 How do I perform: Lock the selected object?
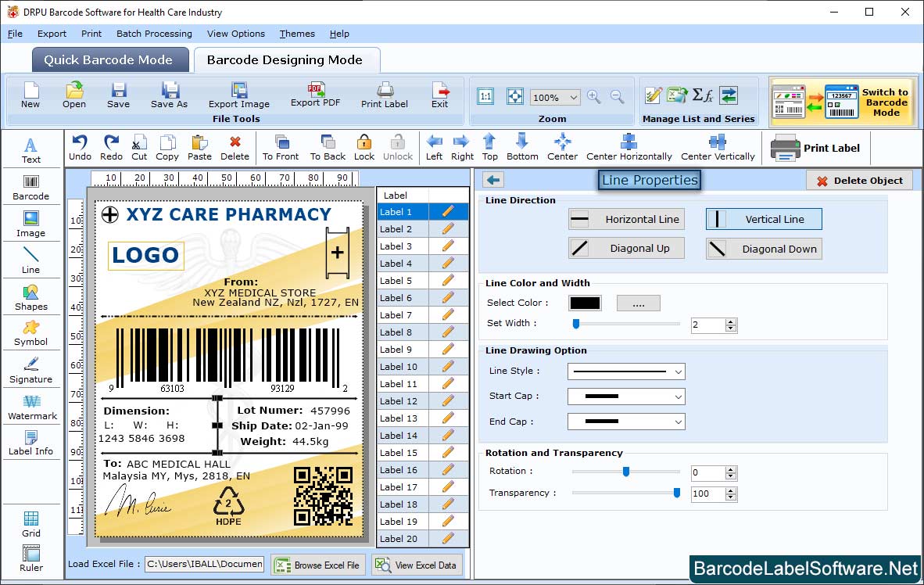coord(364,148)
